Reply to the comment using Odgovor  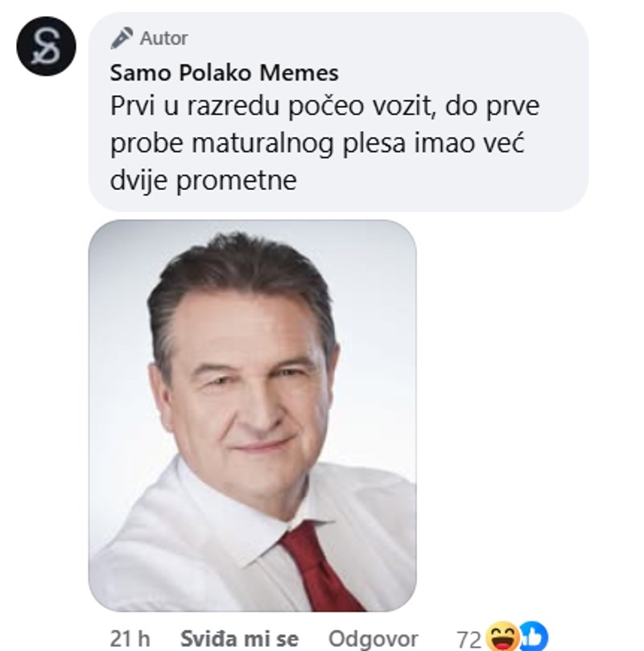373,640
